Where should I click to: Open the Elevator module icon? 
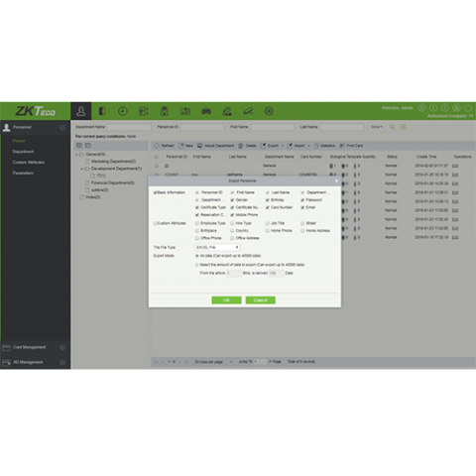tap(144, 111)
